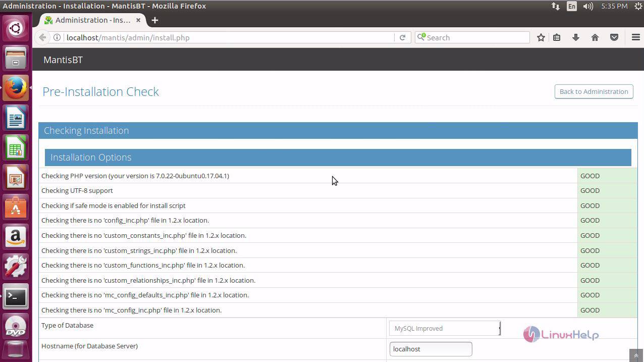
Task: Select the 'Checking UTF-8 support' row text
Action: pos(77,190)
